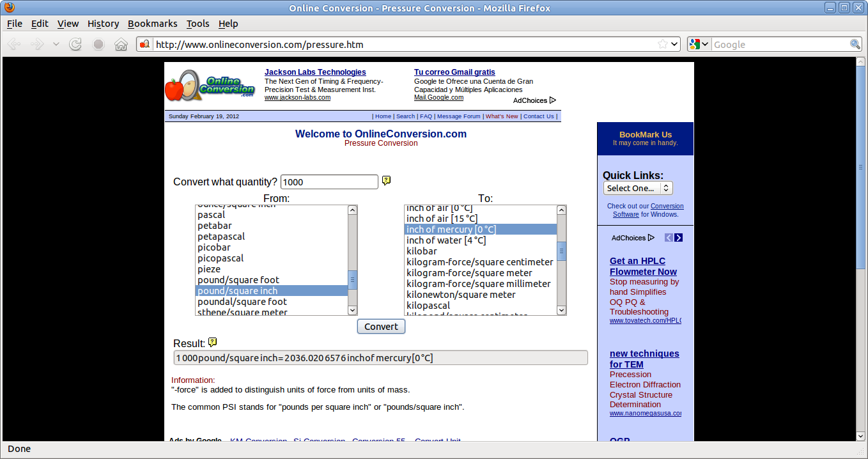Select kilobar in the To list
868x459 pixels.
click(422, 251)
